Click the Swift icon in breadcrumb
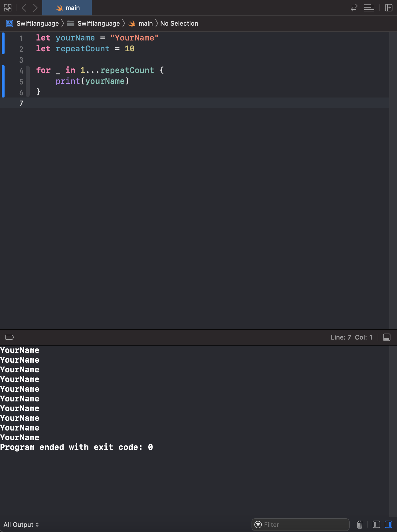Viewport: 397px width, 532px height. pyautogui.click(x=132, y=23)
